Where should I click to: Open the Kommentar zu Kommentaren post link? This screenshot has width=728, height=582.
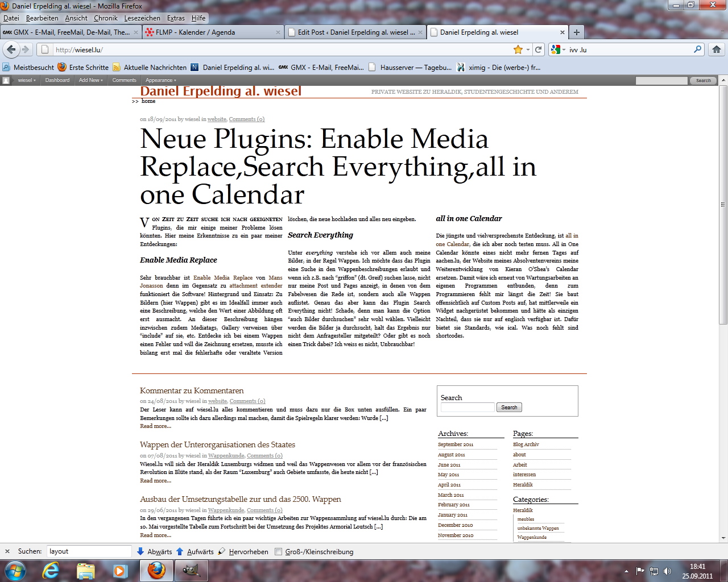coord(192,390)
